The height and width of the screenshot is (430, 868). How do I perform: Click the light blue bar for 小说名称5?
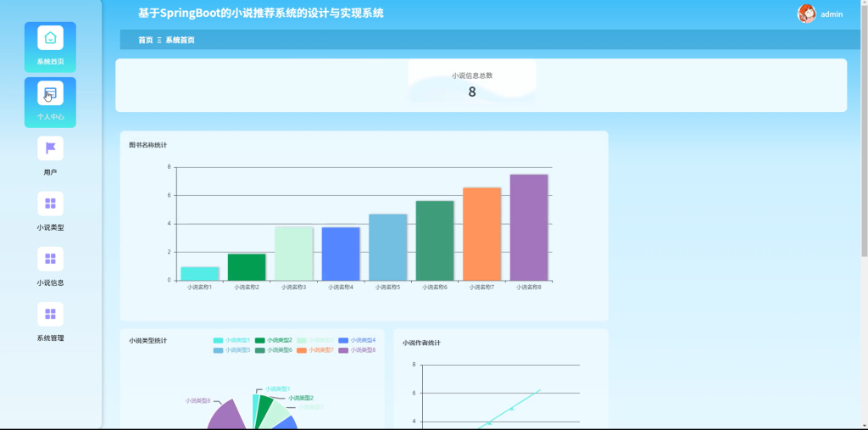[x=388, y=247]
